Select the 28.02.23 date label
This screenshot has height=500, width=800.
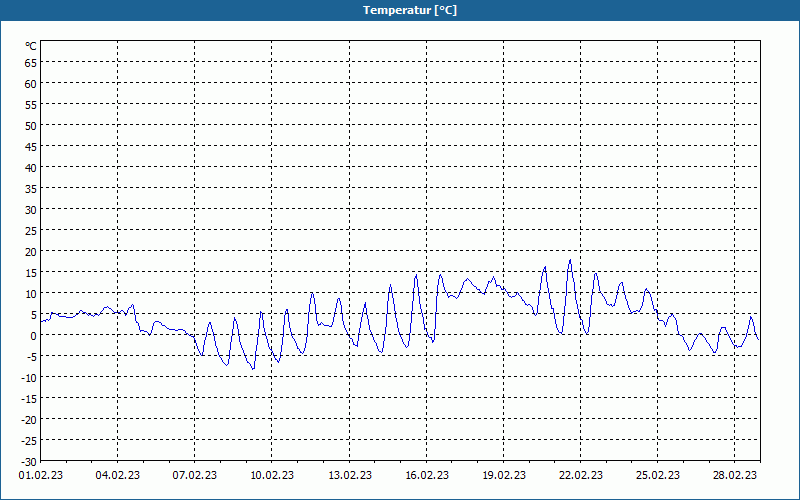(x=735, y=475)
